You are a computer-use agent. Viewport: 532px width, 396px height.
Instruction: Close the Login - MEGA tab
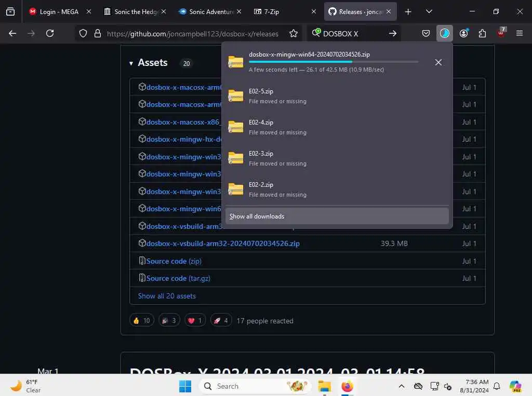coord(89,11)
